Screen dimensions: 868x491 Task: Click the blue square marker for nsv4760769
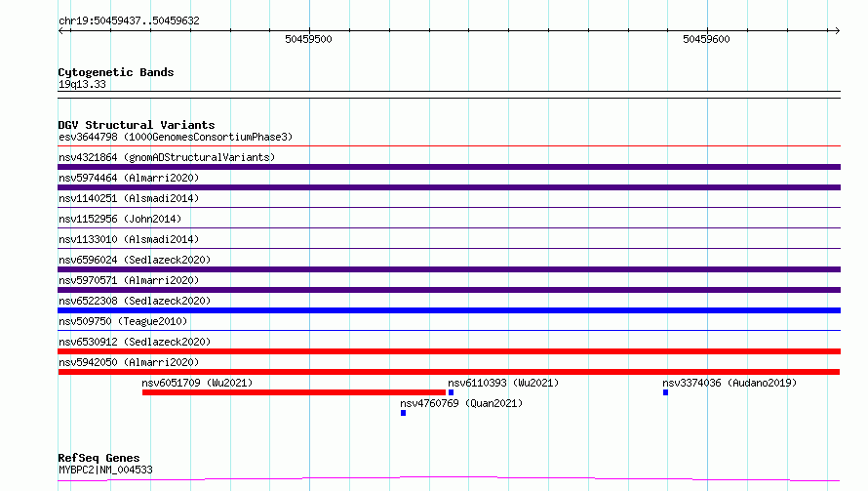pyautogui.click(x=403, y=413)
